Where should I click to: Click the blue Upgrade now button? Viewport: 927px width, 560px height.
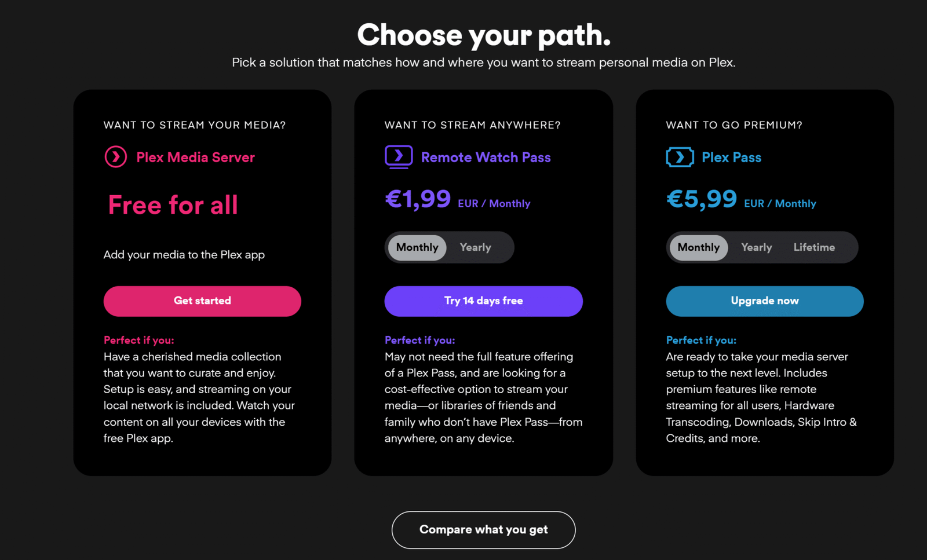764,301
